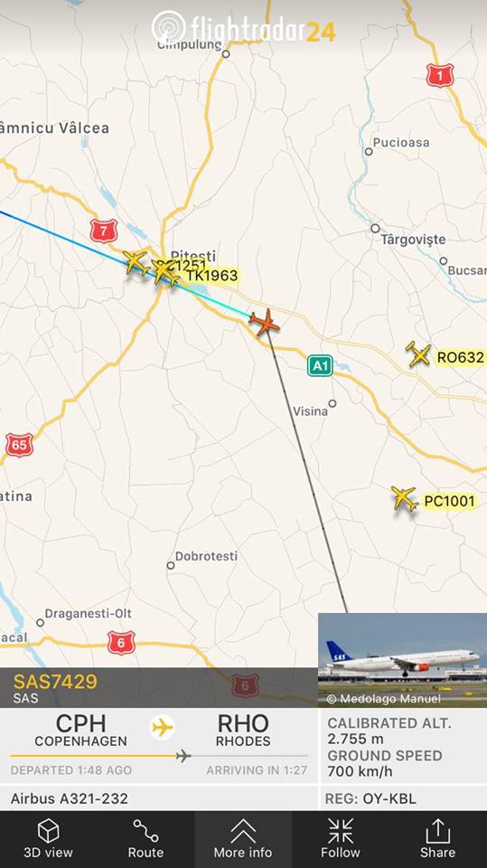Tap the PC1001 aircraft icon
487x868 pixels.
click(x=405, y=498)
